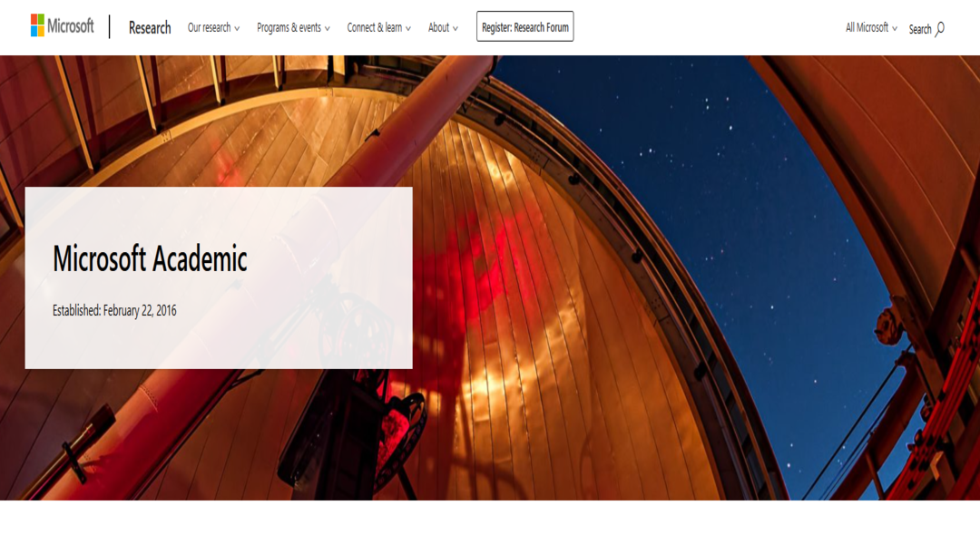The width and height of the screenshot is (980, 544).
Task: Expand the chevron next to About
Action: [x=455, y=29]
